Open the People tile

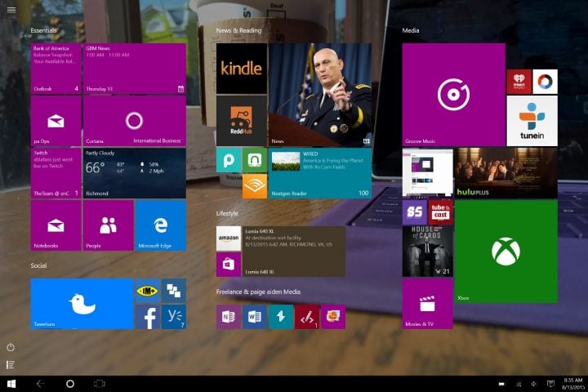click(x=108, y=225)
